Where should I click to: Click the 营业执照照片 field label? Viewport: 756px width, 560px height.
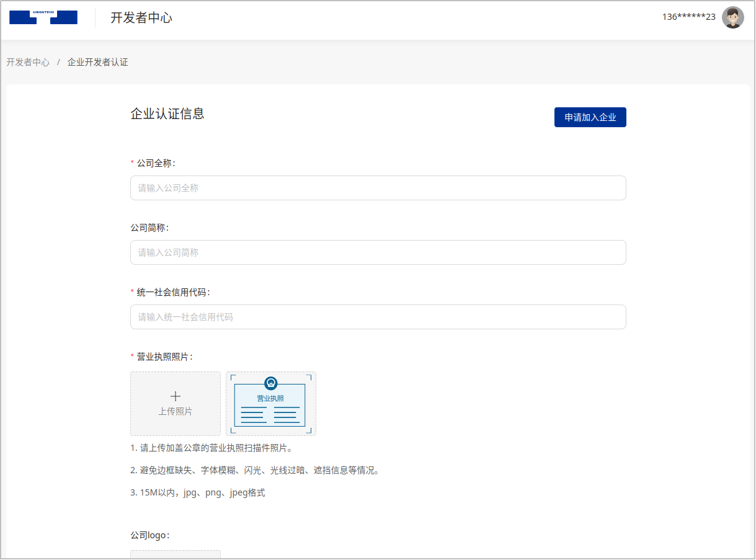(164, 357)
